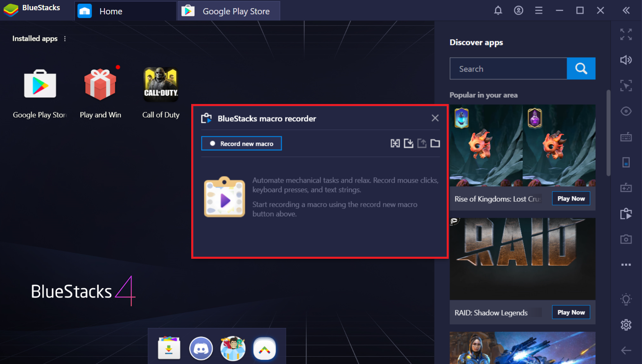
Task: Click the Rise of Kingdoms: Lost Crusade title
Action: click(x=497, y=199)
